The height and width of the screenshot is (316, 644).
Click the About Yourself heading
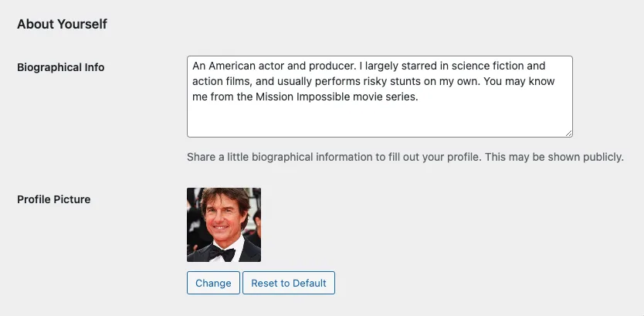tap(62, 24)
